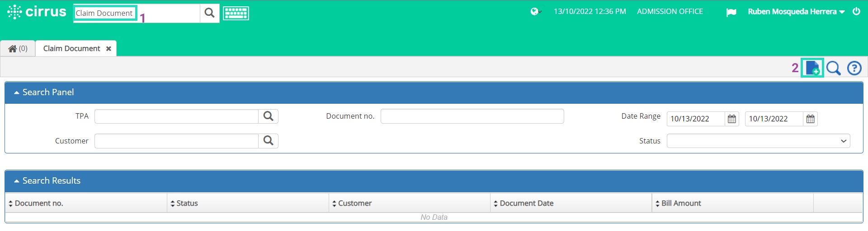
Task: Switch to the Claim Document tab
Action: 71,48
